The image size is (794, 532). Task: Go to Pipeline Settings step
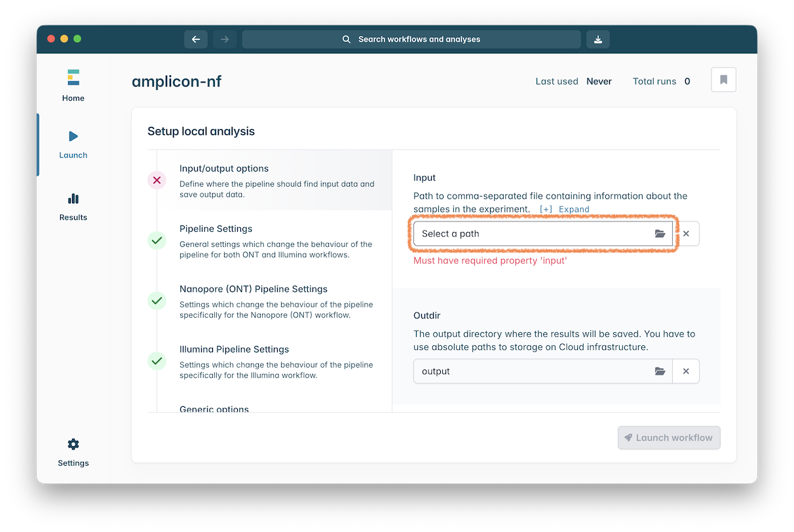coord(216,229)
